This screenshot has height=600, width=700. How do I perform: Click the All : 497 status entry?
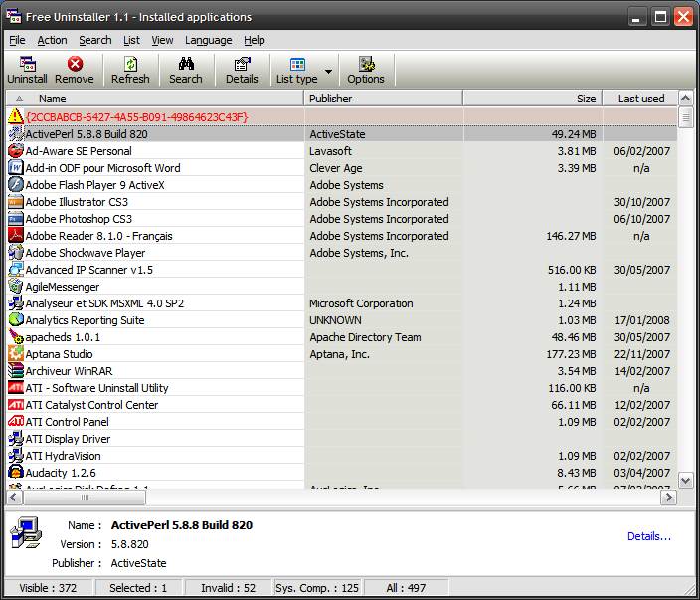click(406, 588)
